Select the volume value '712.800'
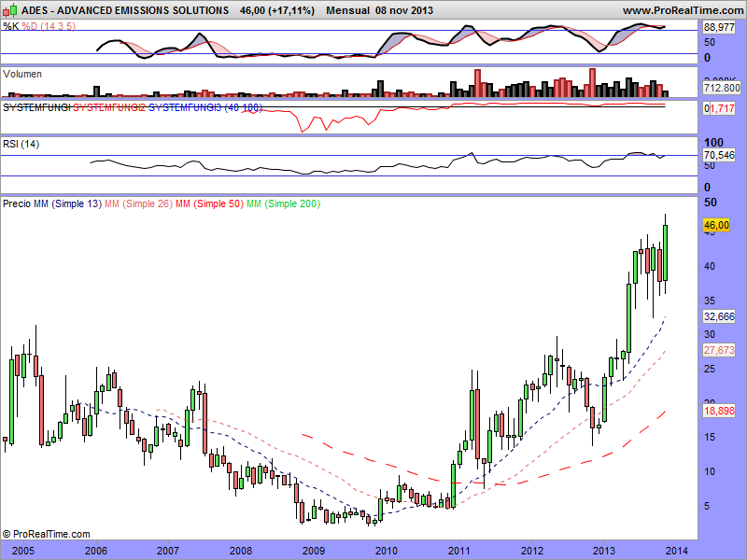This screenshot has height=560, width=747. [x=722, y=88]
